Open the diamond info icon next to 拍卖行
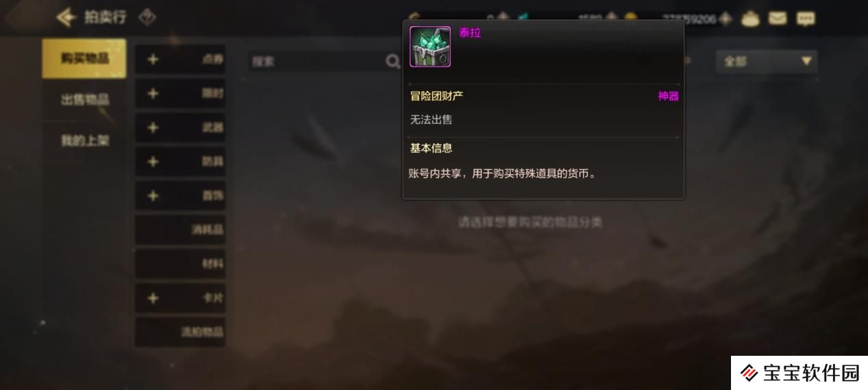The height and width of the screenshot is (390, 868). tap(147, 17)
